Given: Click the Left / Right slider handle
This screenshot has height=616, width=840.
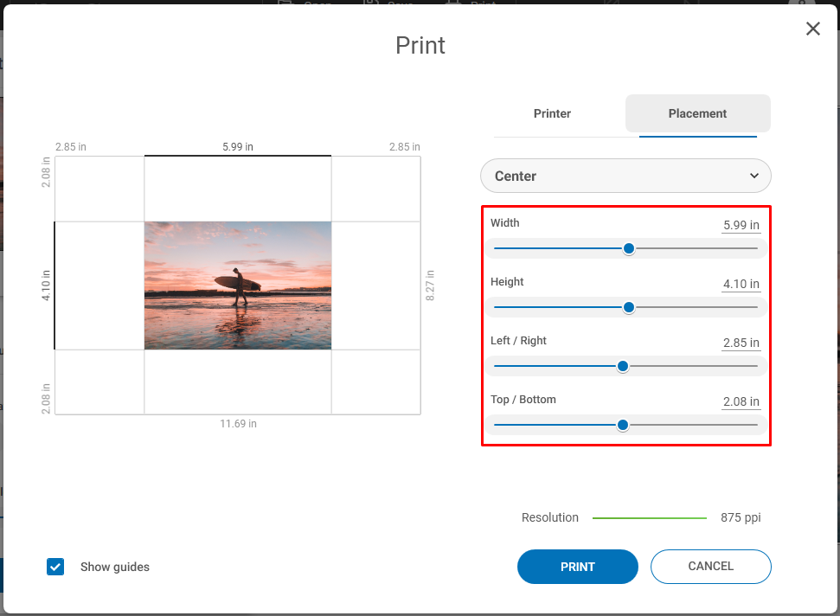Looking at the screenshot, I should [x=622, y=366].
